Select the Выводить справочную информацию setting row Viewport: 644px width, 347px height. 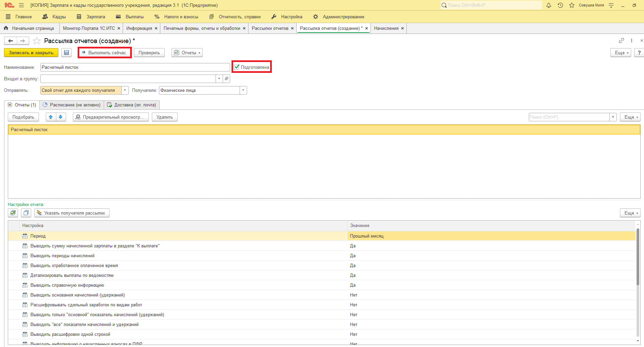322,285
